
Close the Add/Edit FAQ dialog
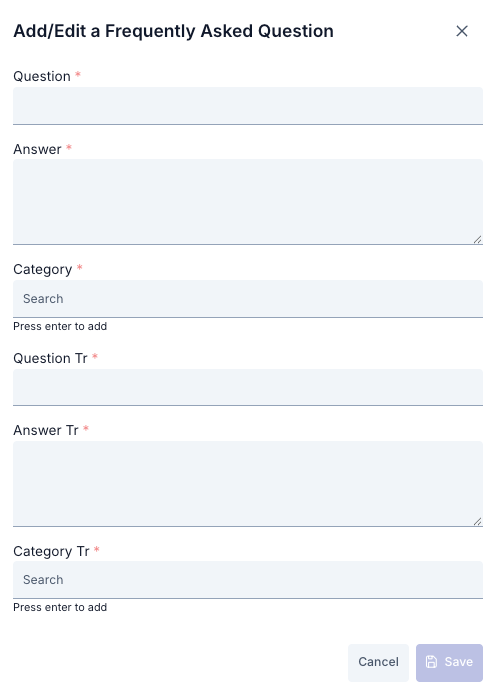pos(462,31)
